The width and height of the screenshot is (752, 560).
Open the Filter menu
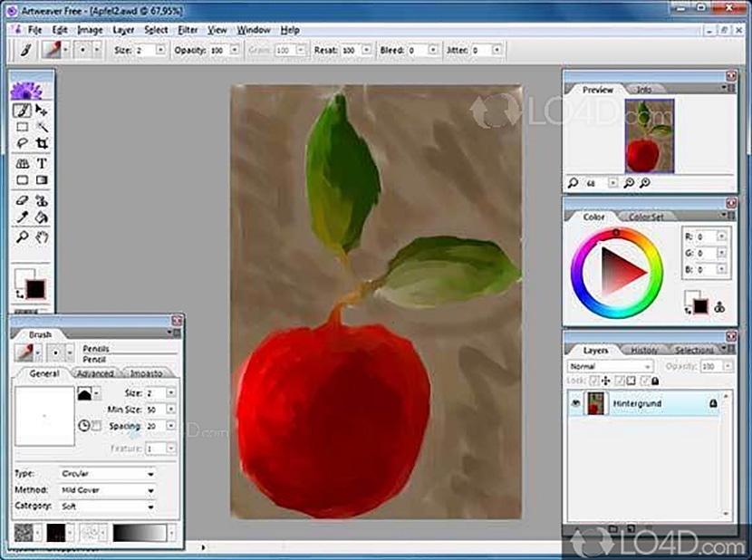[x=188, y=30]
